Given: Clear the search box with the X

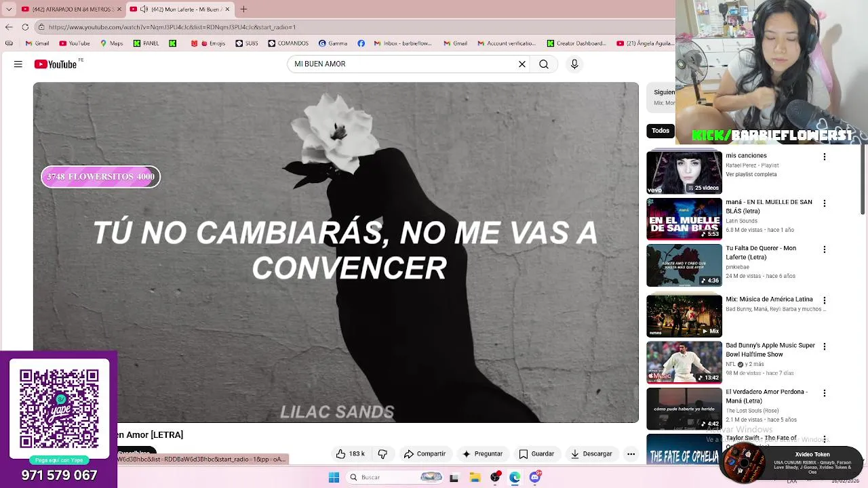Looking at the screenshot, I should coord(522,64).
